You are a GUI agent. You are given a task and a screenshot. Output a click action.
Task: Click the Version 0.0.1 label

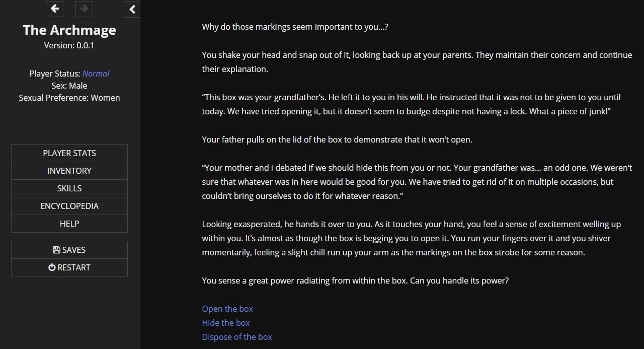click(69, 45)
